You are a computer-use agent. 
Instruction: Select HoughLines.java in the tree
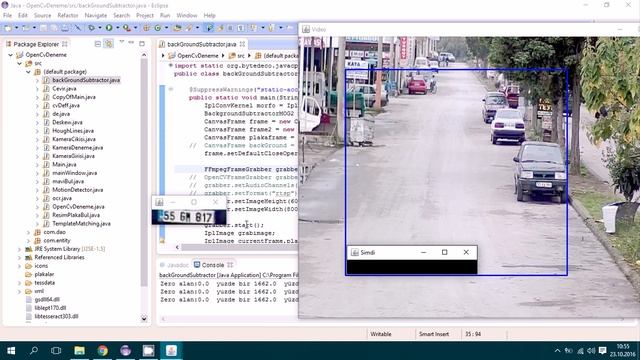click(73, 131)
